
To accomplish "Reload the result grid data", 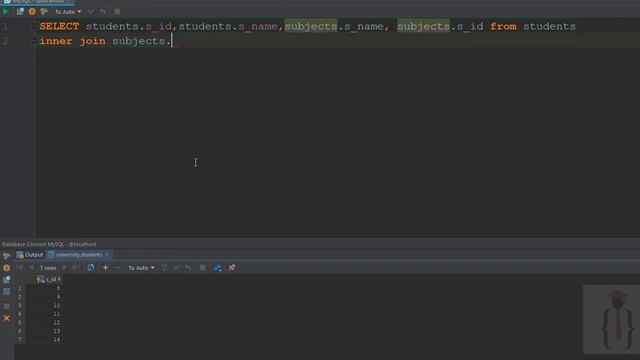I will click(x=91, y=268).
